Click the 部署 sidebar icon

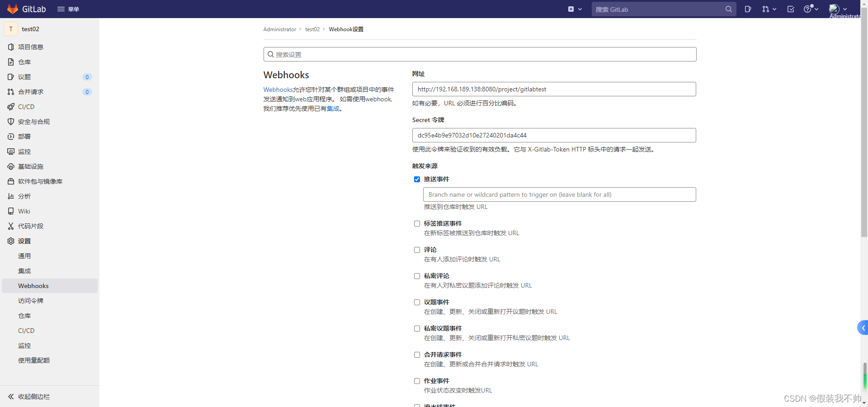pos(11,137)
